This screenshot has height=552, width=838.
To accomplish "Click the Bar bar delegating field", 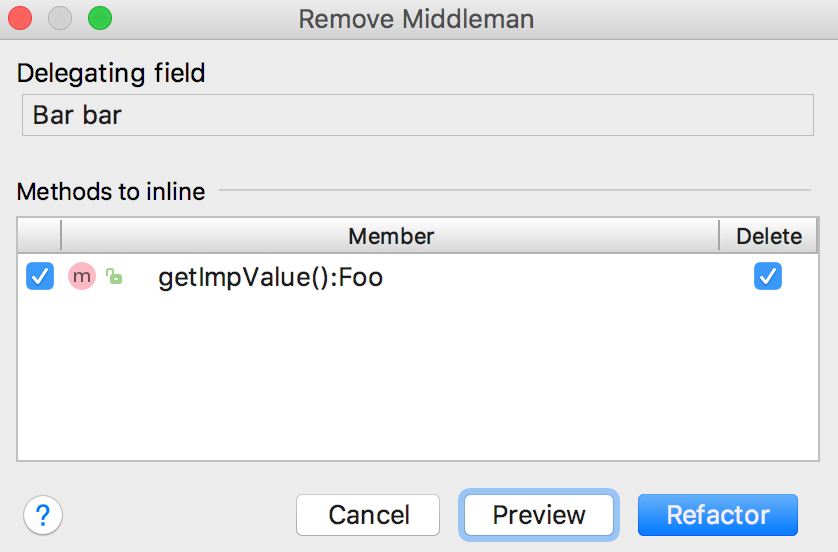I will pyautogui.click(x=418, y=115).
